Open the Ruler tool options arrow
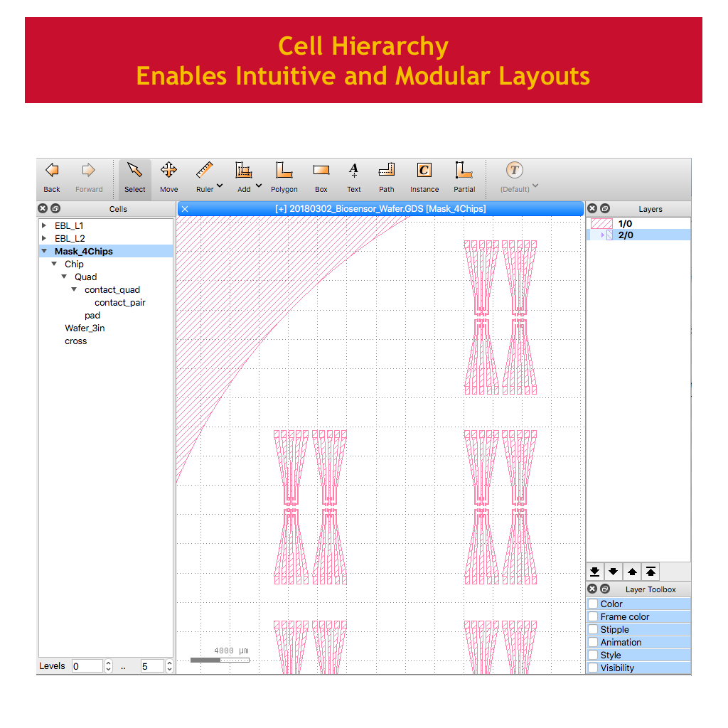The width and height of the screenshot is (728, 728). [220, 186]
